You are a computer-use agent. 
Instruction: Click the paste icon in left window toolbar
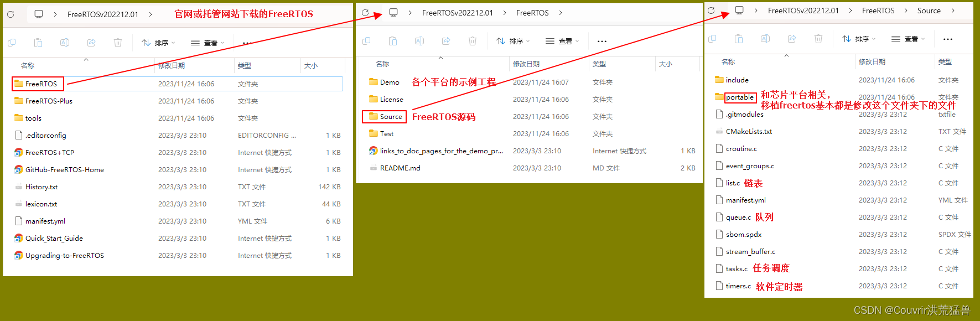(x=38, y=43)
